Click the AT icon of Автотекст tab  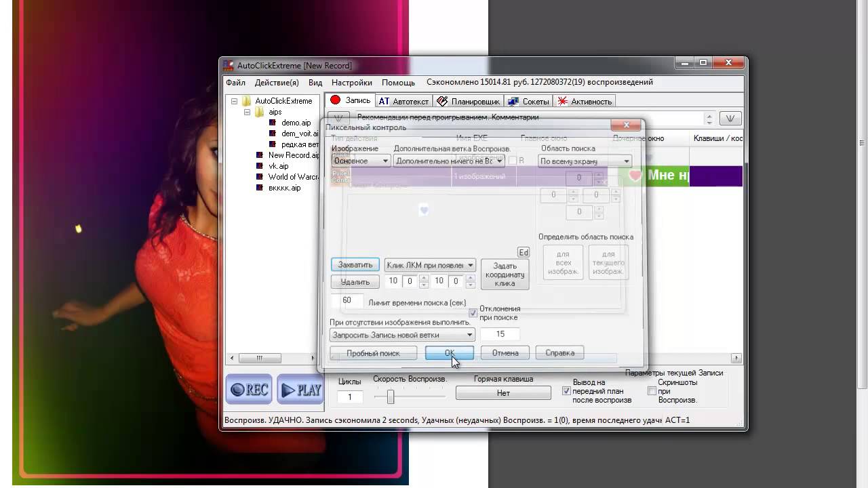(x=384, y=102)
